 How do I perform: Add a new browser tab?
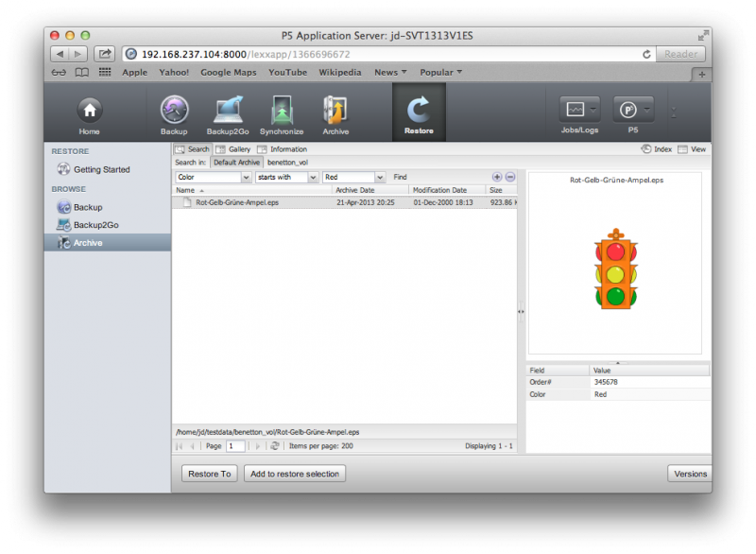pyautogui.click(x=701, y=75)
